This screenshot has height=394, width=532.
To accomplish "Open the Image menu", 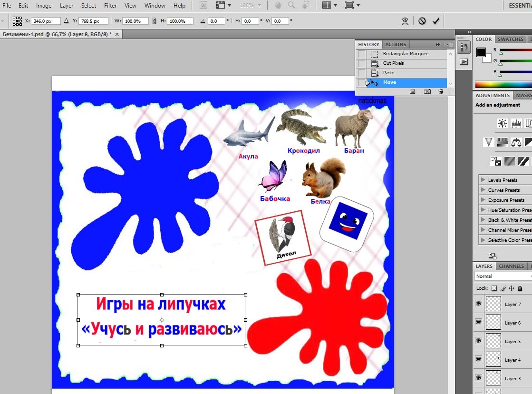I will tap(44, 5).
